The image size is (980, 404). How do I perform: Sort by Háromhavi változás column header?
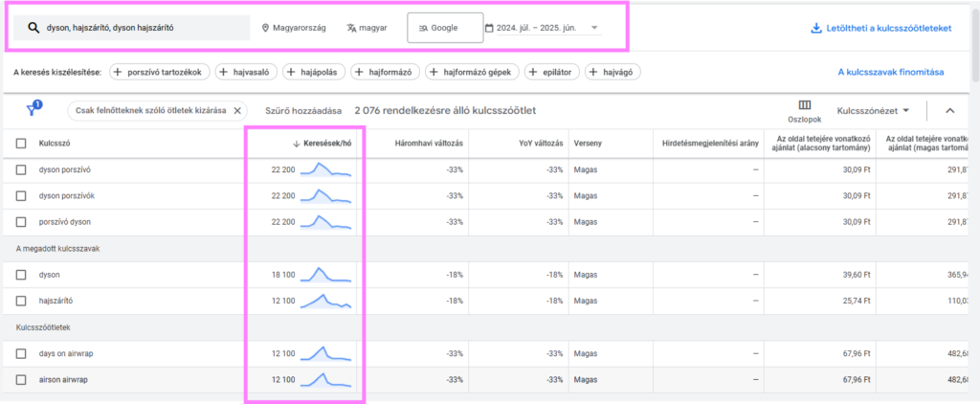[x=429, y=144]
